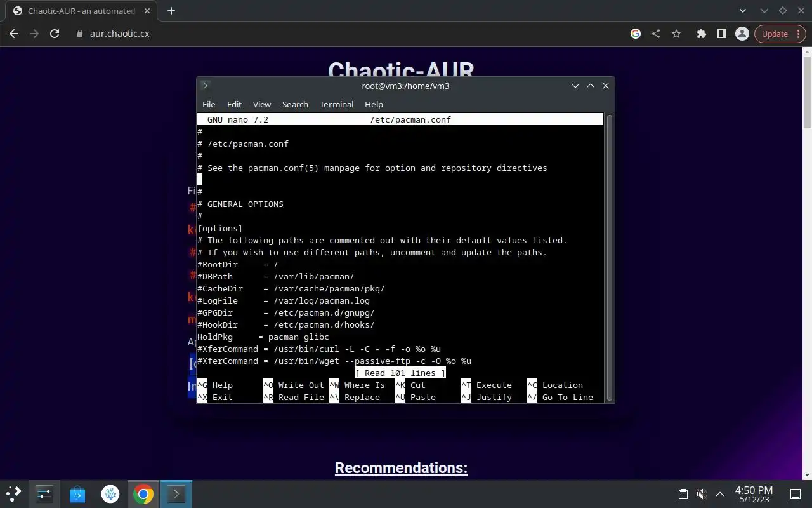Click the 'Read 101 lines' status message
Viewport: 812px width, 508px height.
(400, 373)
